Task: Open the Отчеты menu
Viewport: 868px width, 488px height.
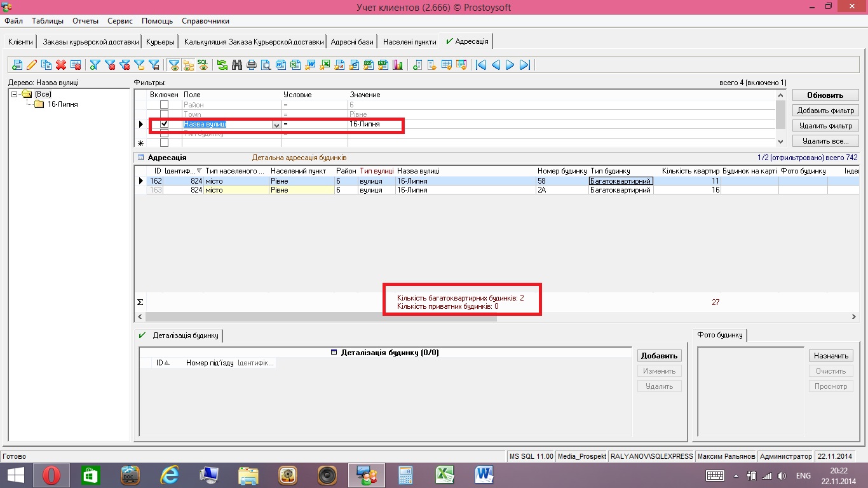Action: [x=85, y=21]
